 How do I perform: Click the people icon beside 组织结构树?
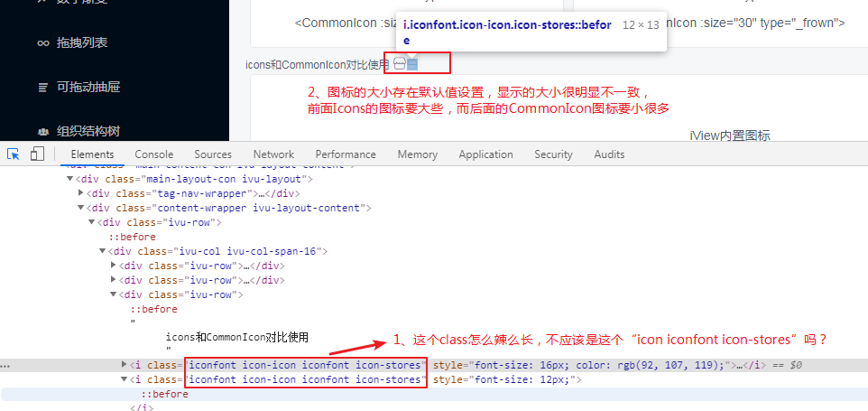click(43, 132)
